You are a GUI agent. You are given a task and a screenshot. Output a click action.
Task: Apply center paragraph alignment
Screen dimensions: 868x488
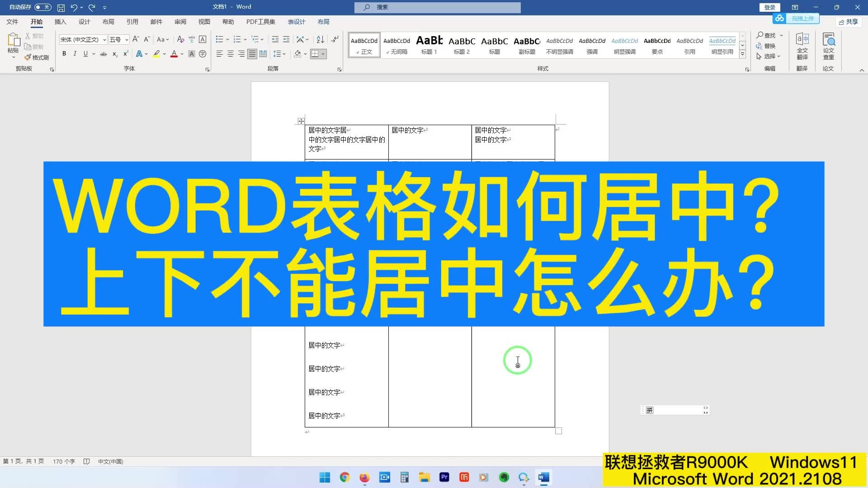(x=231, y=54)
